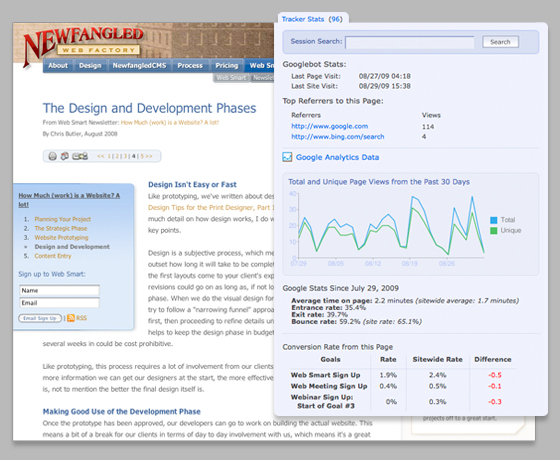Open The Strategic Phase sidebar link

coord(61,229)
